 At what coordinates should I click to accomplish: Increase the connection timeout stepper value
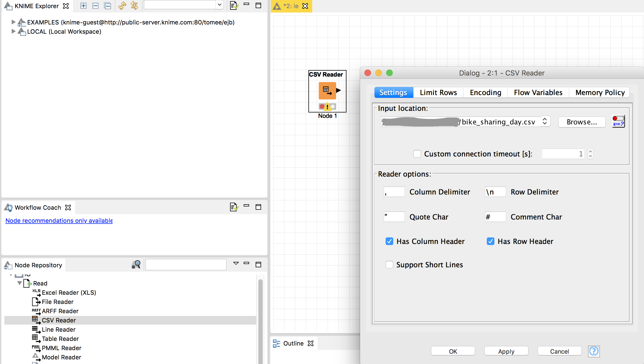point(590,151)
